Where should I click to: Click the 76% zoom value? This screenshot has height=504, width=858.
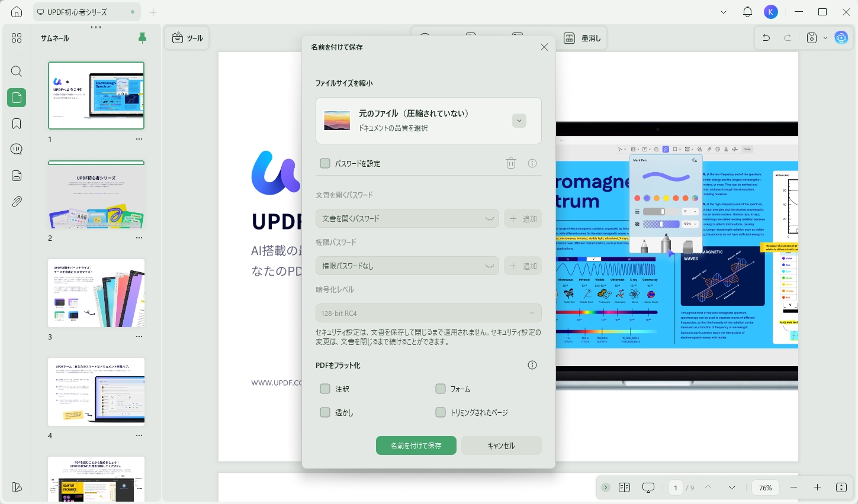pos(766,487)
